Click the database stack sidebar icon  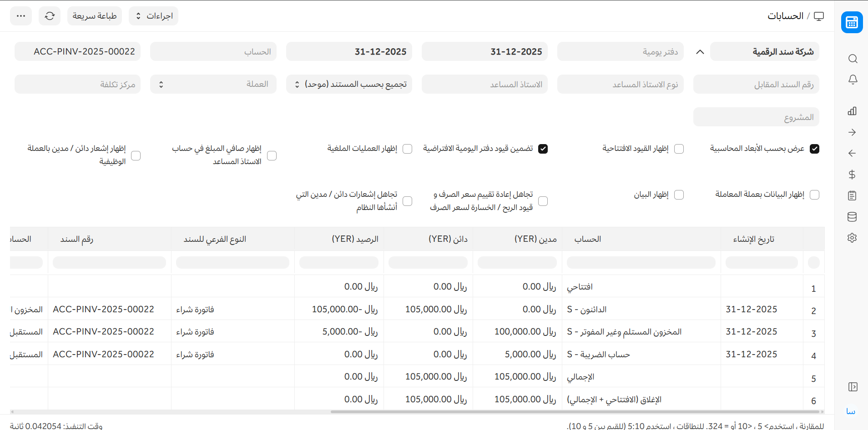coord(852,217)
